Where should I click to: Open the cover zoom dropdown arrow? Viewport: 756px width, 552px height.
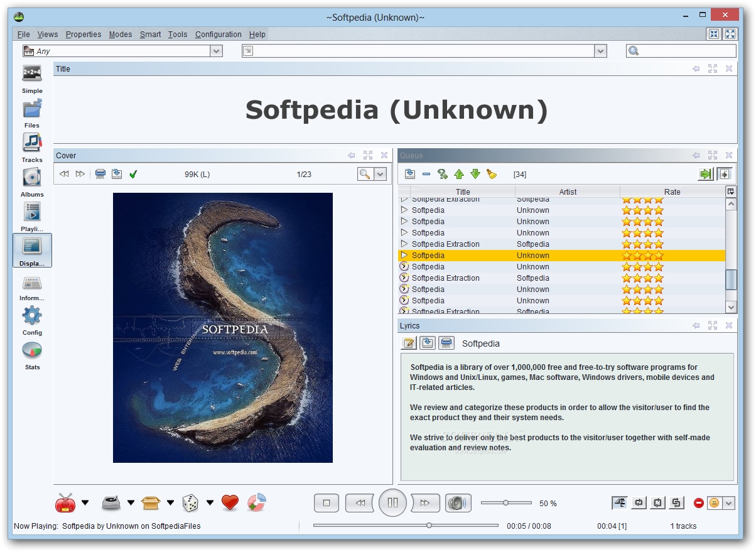[x=380, y=174]
